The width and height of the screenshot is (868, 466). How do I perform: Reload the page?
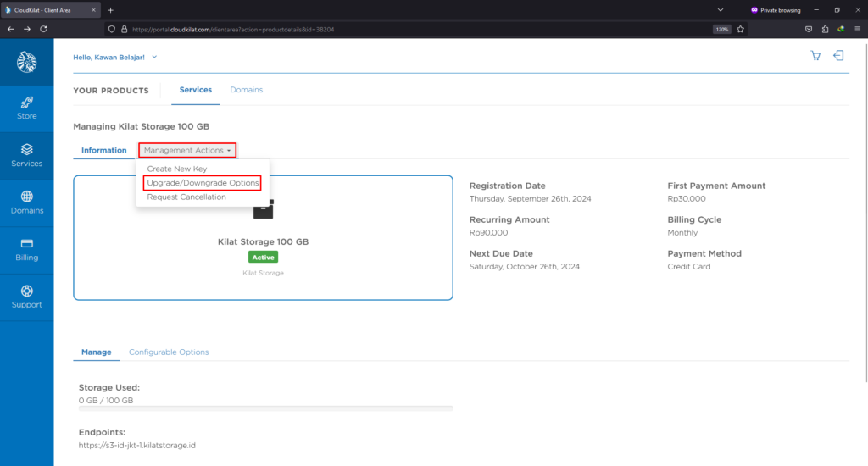pos(43,30)
